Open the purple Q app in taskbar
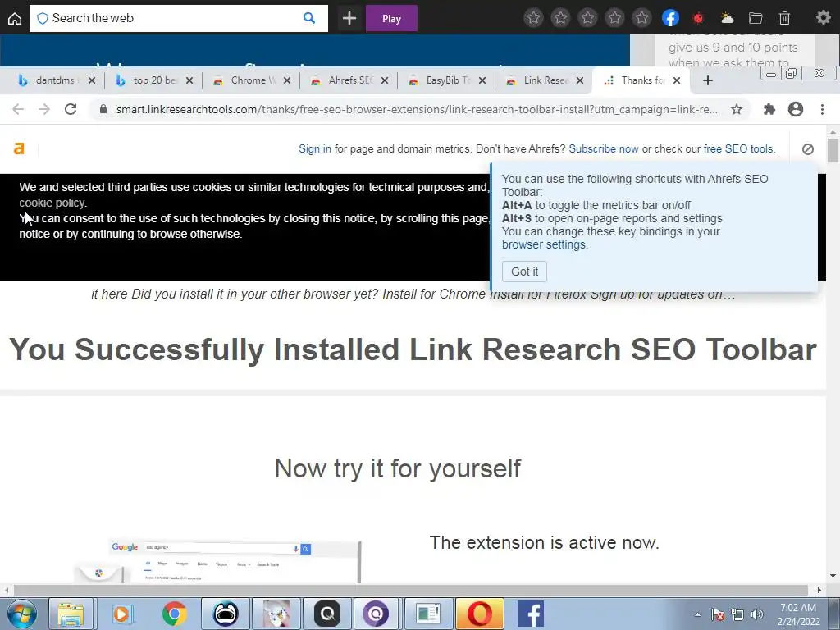840x630 pixels. (376, 614)
